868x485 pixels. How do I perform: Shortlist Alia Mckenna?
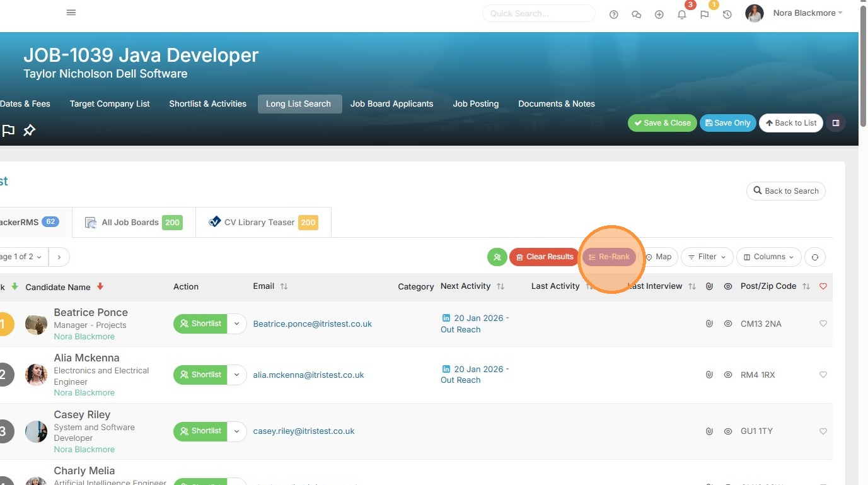(x=200, y=375)
